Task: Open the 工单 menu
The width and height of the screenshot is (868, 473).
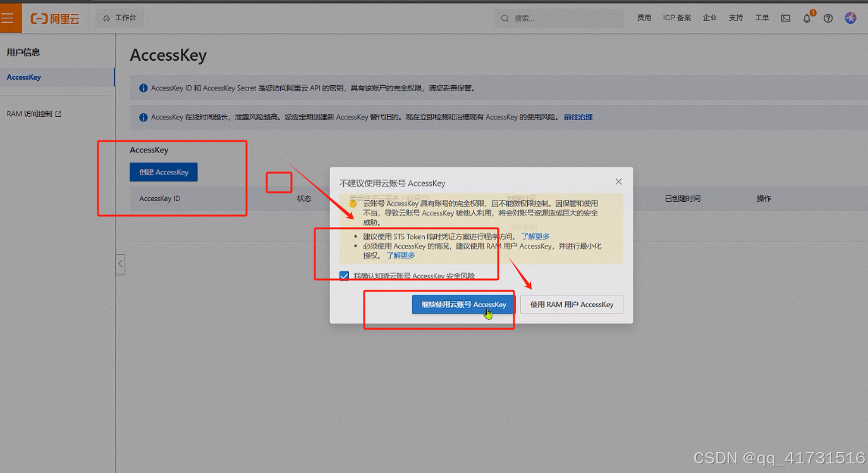Action: click(762, 18)
